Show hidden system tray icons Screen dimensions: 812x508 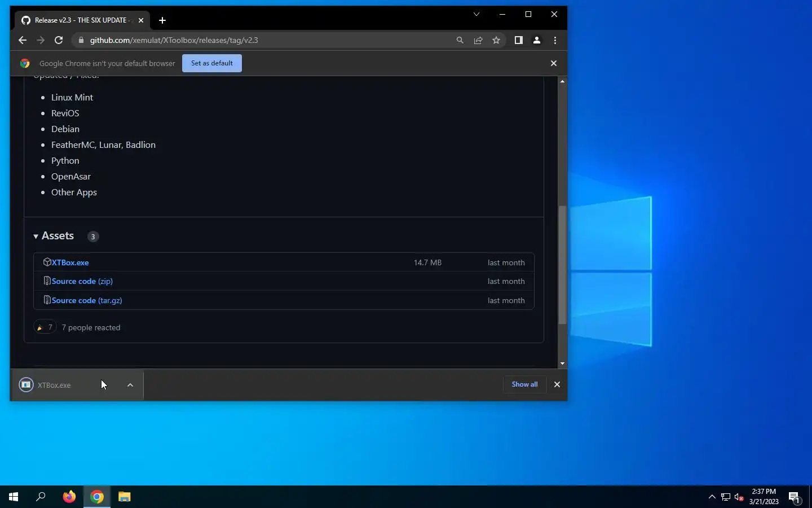point(712,497)
